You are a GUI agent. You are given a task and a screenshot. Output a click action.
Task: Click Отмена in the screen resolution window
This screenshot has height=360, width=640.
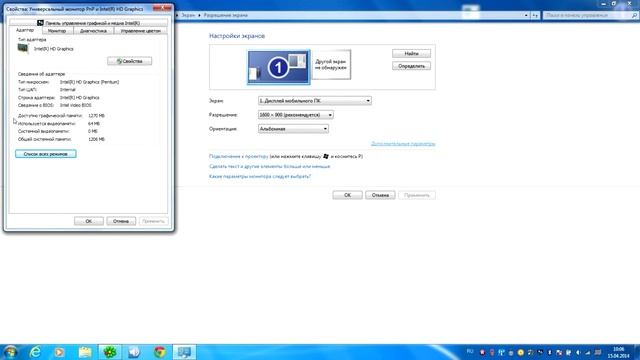[x=380, y=195]
